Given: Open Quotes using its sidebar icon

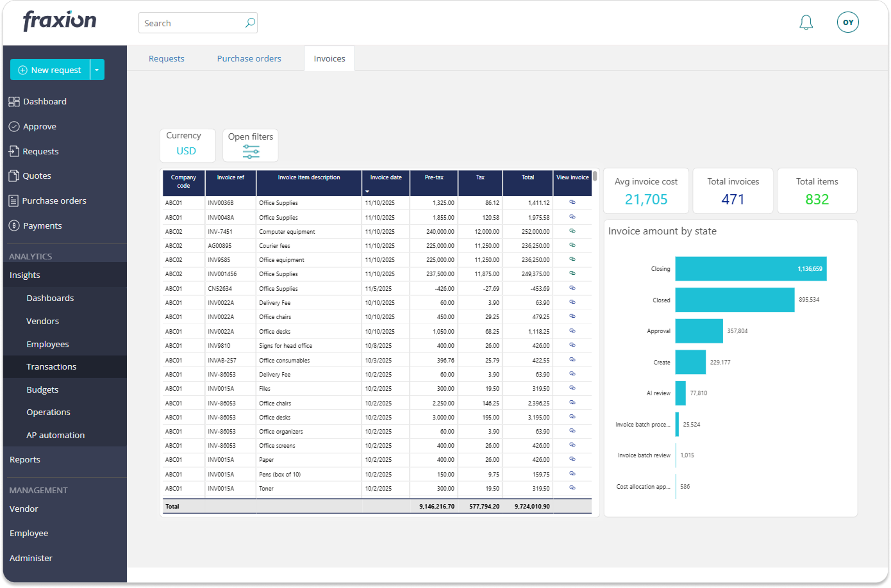Looking at the screenshot, I should tap(13, 175).
